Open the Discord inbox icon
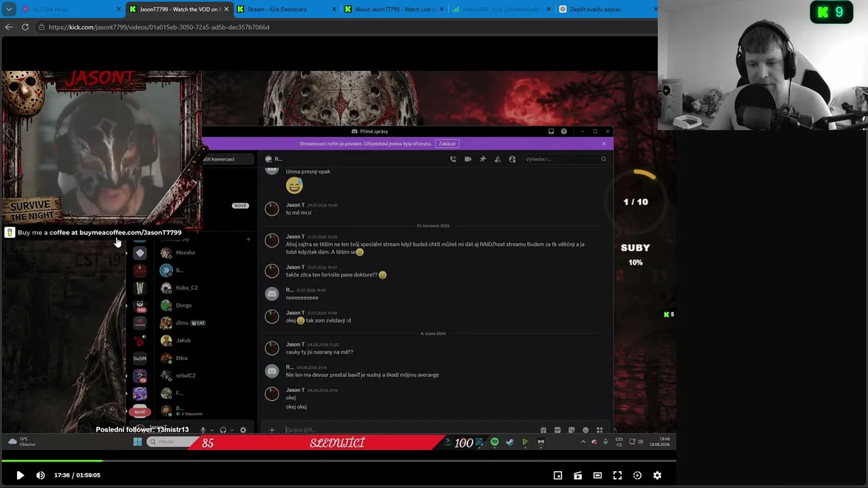Viewport: 868px width, 488px height. [551, 131]
